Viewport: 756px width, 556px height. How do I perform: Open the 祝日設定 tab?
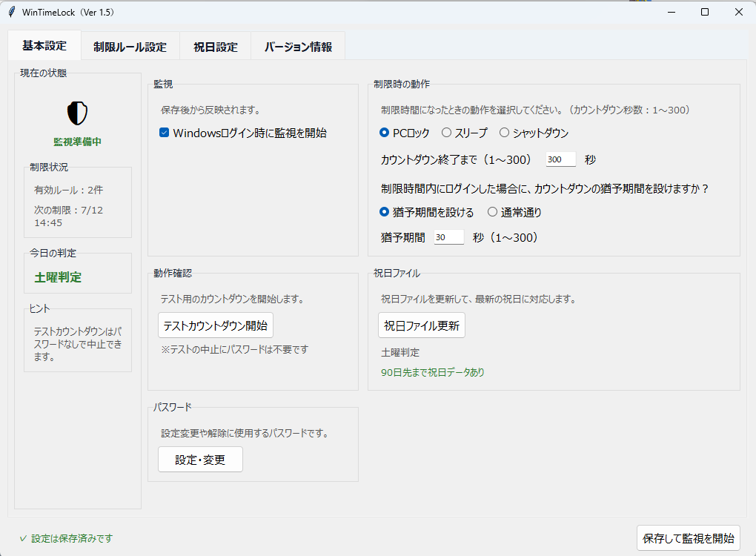(216, 47)
